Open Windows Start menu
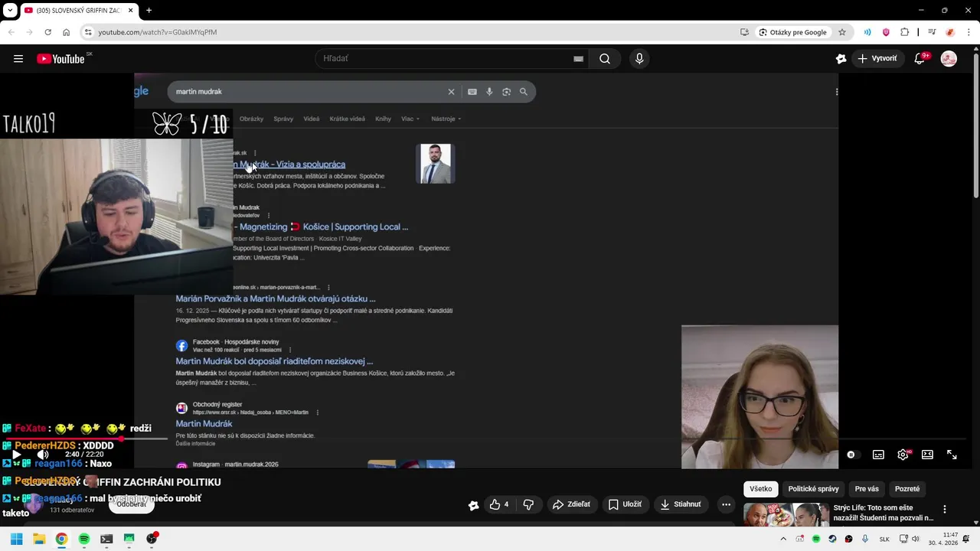Viewport: 980px width, 551px height. click(16, 539)
